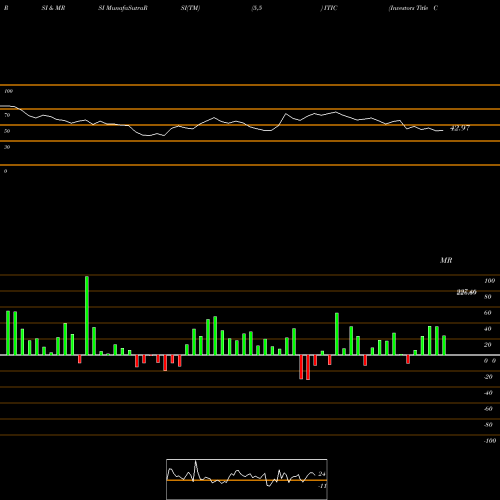Click the 70 level label on RSI axis
500x500 pixels.
pyautogui.click(x=7, y=115)
